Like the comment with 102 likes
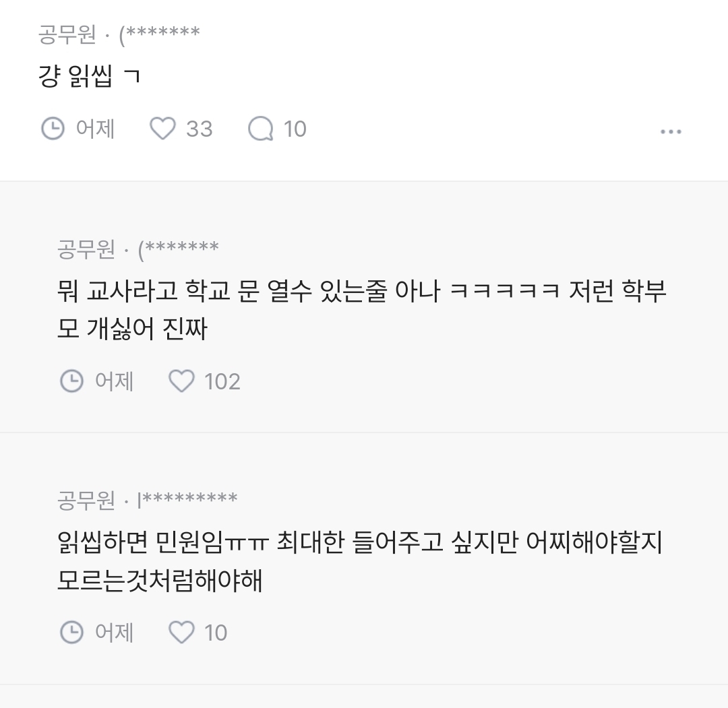Viewport: 728px width, 708px height. click(182, 381)
